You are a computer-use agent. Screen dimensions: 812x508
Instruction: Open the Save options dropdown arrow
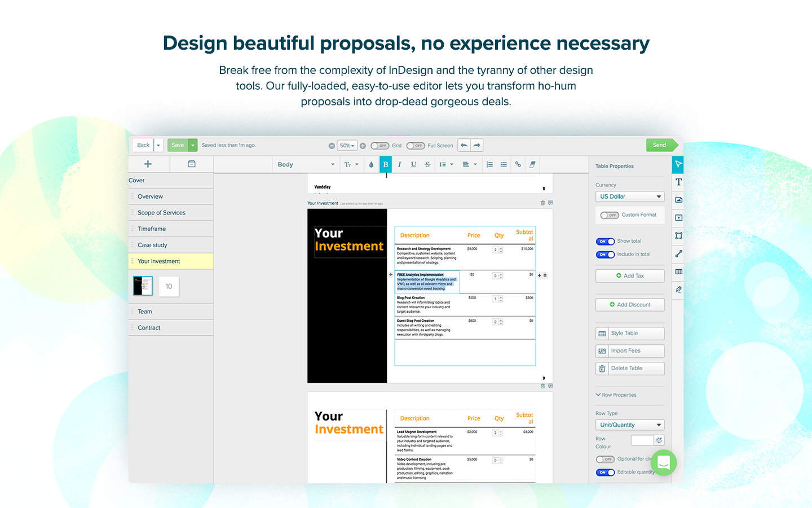point(193,145)
